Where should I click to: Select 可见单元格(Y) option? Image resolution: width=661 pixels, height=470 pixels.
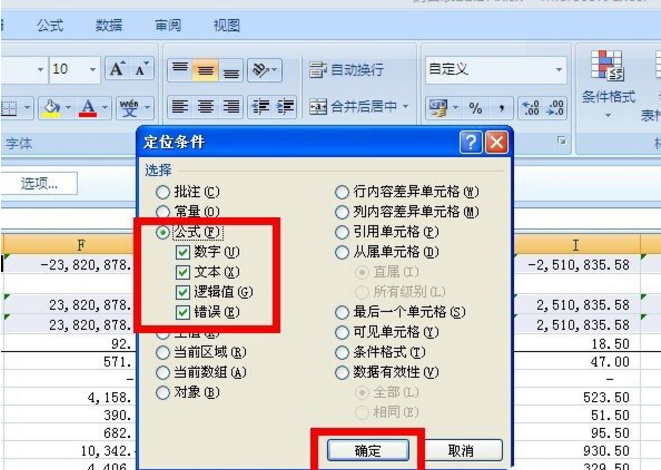387,333
